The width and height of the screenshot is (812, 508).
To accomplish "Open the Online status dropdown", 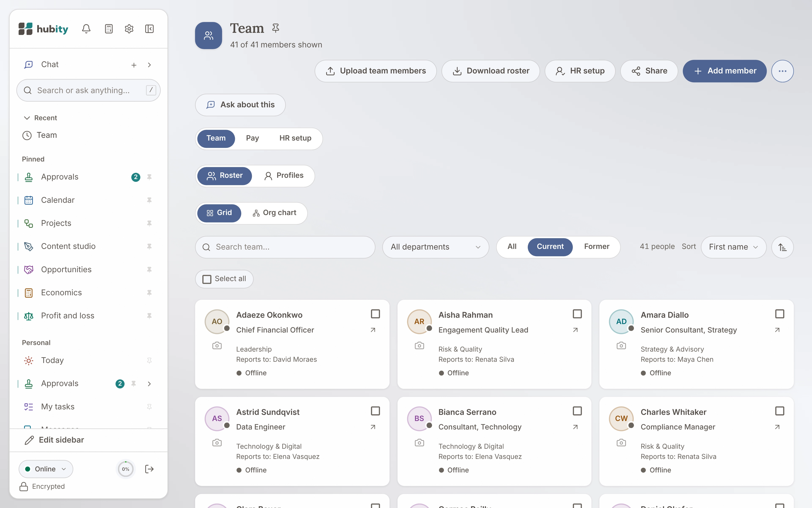I will coord(46,469).
